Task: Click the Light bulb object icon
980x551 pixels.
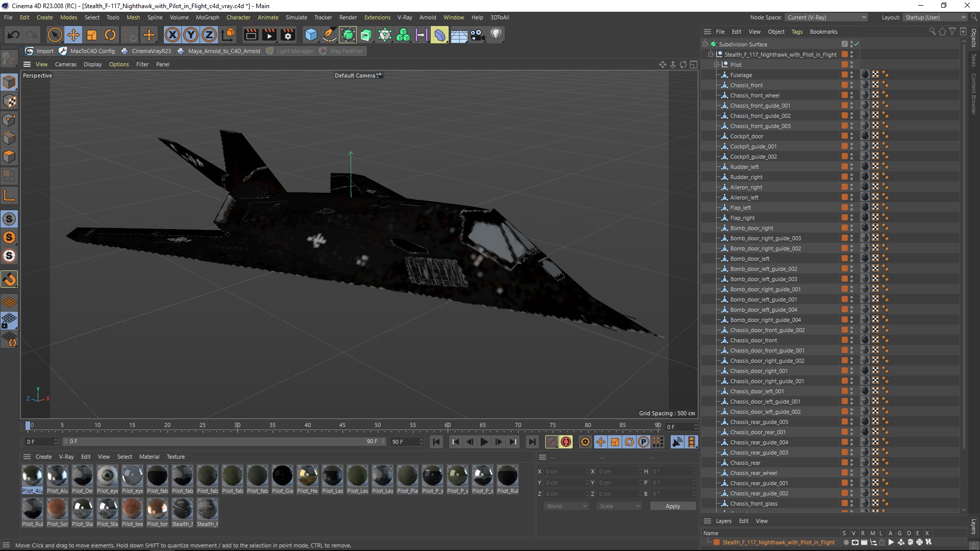Action: click(x=496, y=35)
